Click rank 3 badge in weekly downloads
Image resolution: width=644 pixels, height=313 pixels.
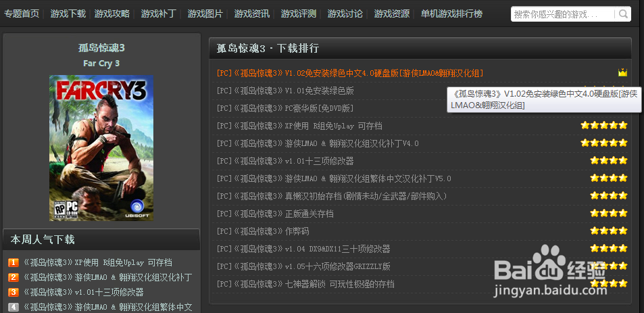(14, 293)
